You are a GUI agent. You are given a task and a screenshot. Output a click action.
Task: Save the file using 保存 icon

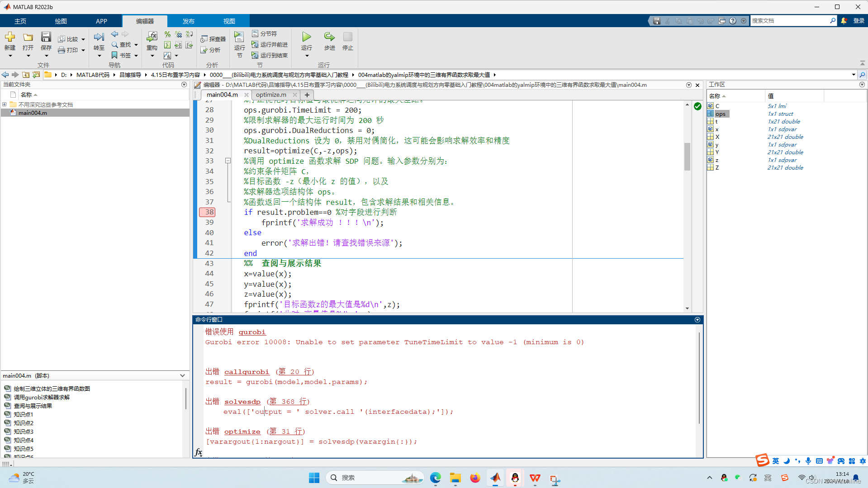pyautogui.click(x=46, y=38)
